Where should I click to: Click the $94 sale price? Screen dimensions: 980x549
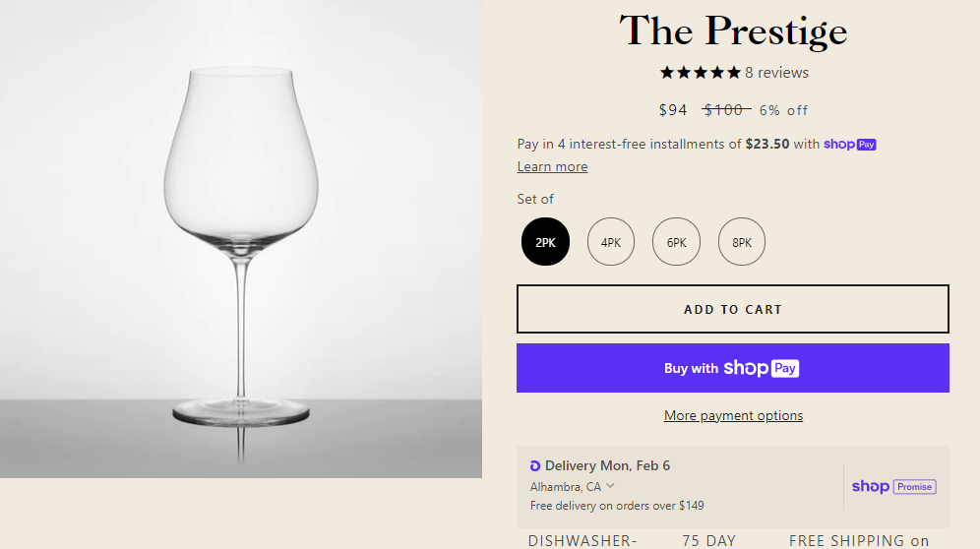pyautogui.click(x=673, y=110)
